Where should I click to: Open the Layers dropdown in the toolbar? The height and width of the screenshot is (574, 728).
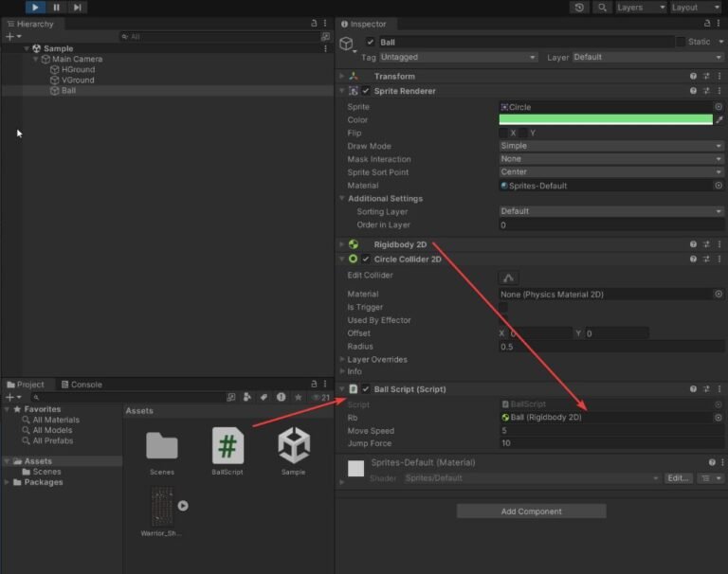(x=640, y=8)
